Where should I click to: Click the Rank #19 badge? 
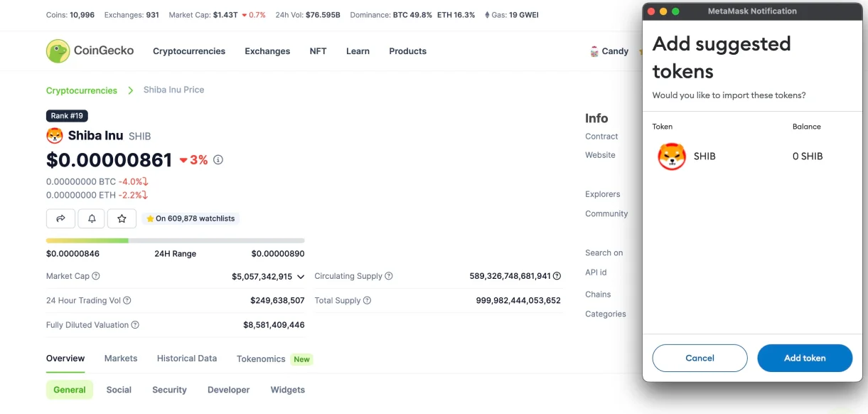(67, 116)
